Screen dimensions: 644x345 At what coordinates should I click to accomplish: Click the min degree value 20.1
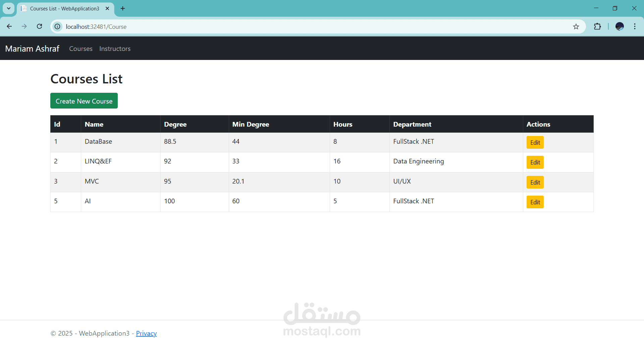tap(238, 181)
